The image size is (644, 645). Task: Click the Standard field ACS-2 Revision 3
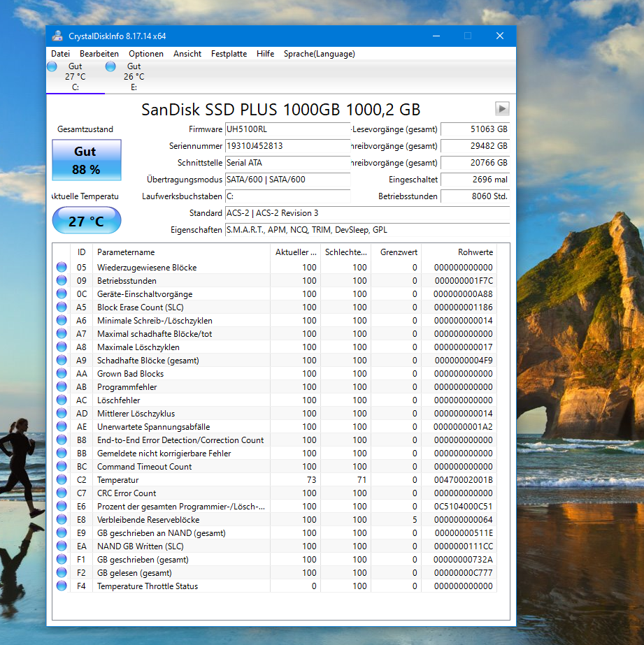point(368,213)
